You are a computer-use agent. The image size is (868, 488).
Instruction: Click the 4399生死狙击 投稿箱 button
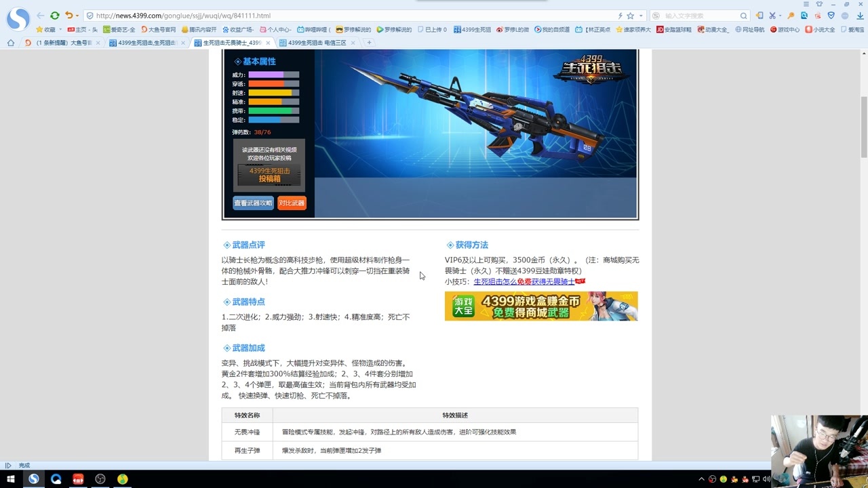tap(269, 175)
